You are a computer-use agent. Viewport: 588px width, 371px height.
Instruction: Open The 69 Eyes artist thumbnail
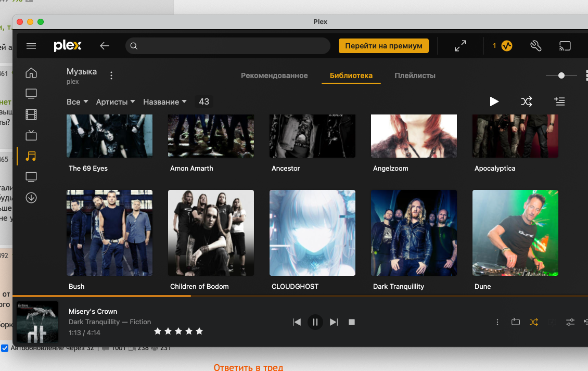click(109, 136)
